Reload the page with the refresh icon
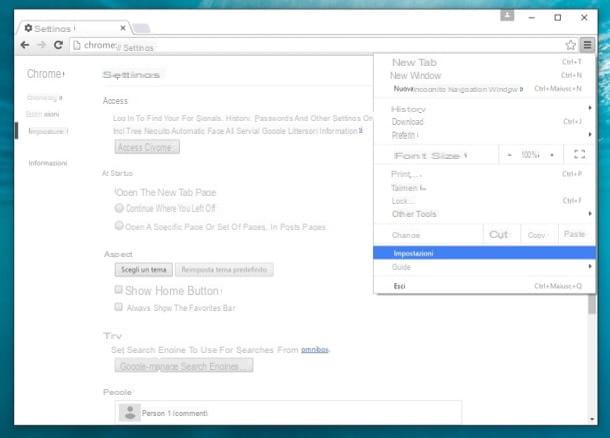The height and width of the screenshot is (438, 610). [x=58, y=45]
